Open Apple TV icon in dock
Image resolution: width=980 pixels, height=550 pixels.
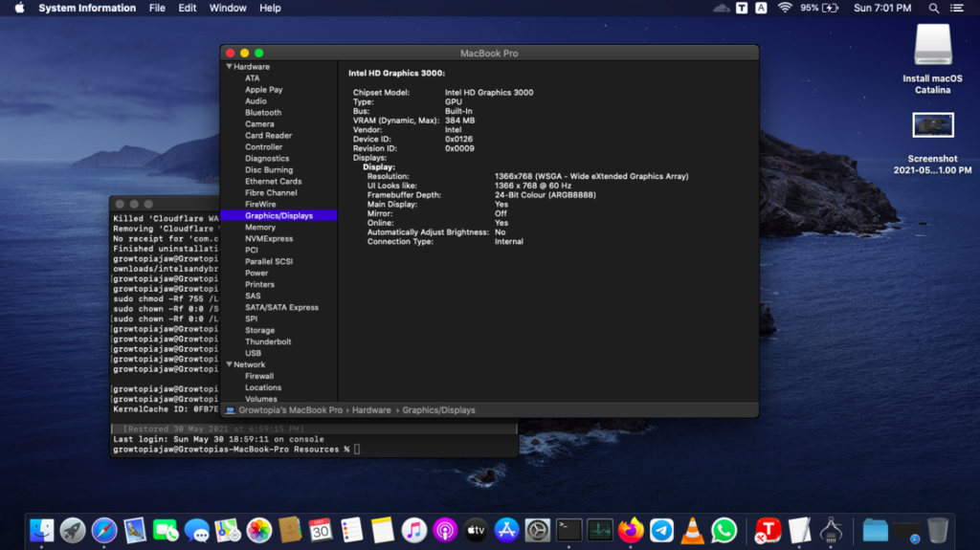click(x=476, y=531)
